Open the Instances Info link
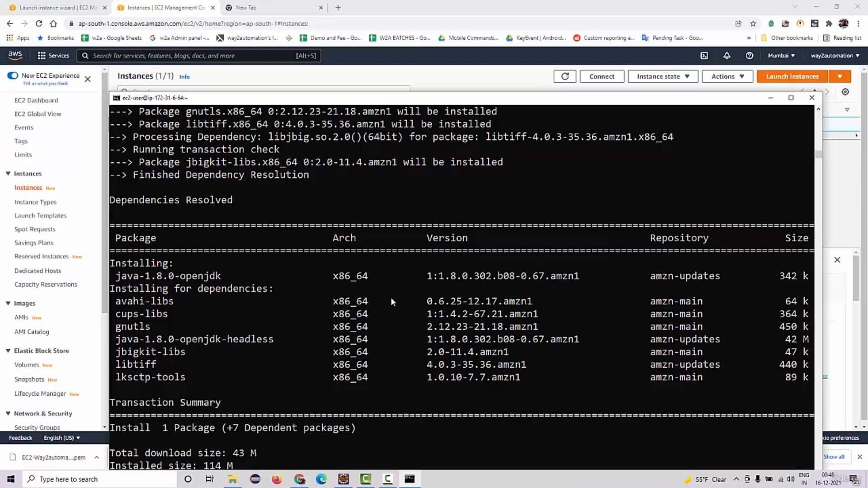This screenshot has width=868, height=488. [184, 77]
